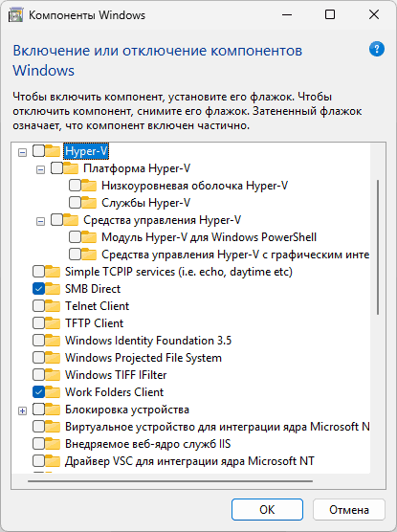Click folder icon beside Внедряемое веб-ядро служб IIS

coord(54,444)
